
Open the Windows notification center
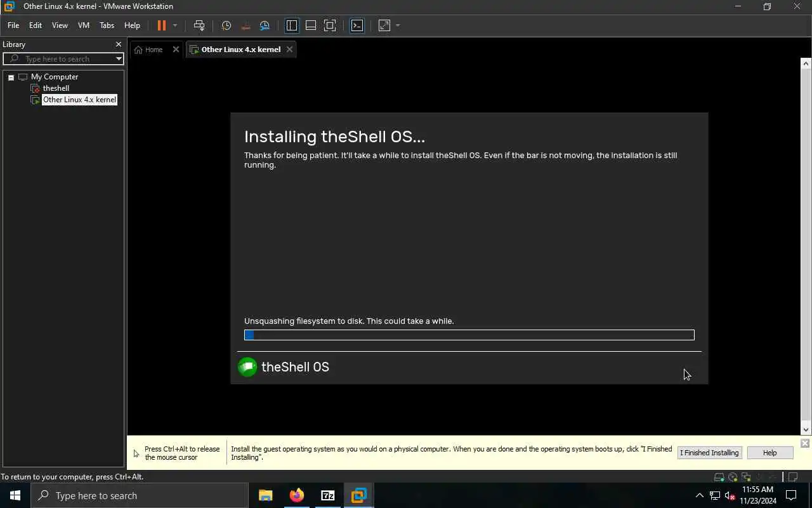coord(792,495)
